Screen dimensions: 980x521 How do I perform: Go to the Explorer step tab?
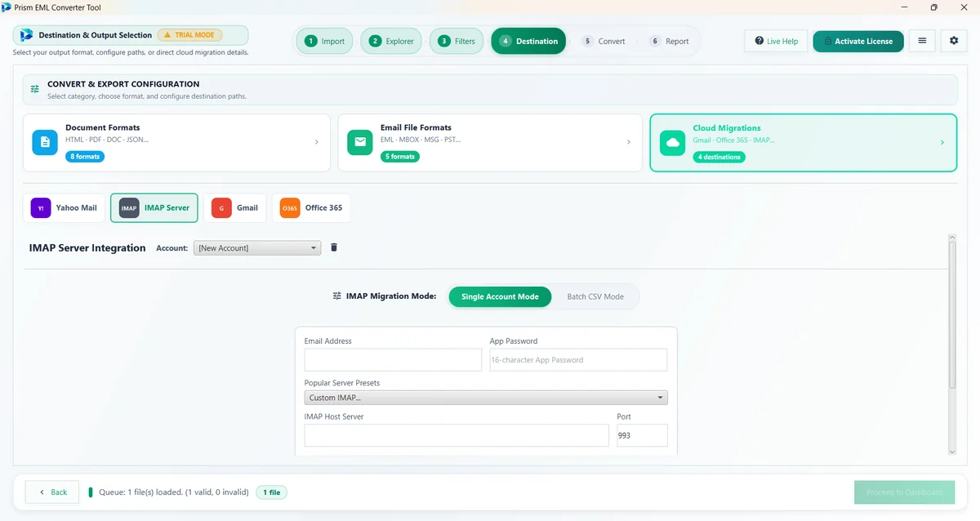point(392,42)
